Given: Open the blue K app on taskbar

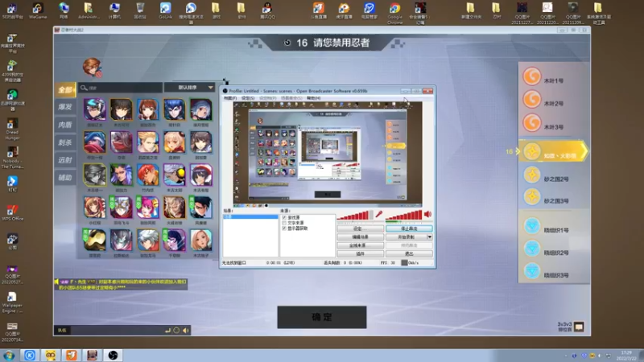Looking at the screenshot, I should (x=30, y=355).
